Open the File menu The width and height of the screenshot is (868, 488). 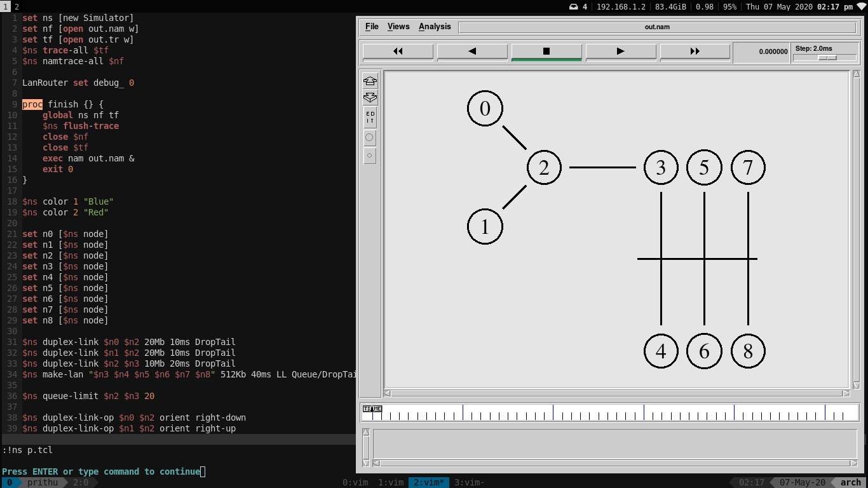[372, 27]
